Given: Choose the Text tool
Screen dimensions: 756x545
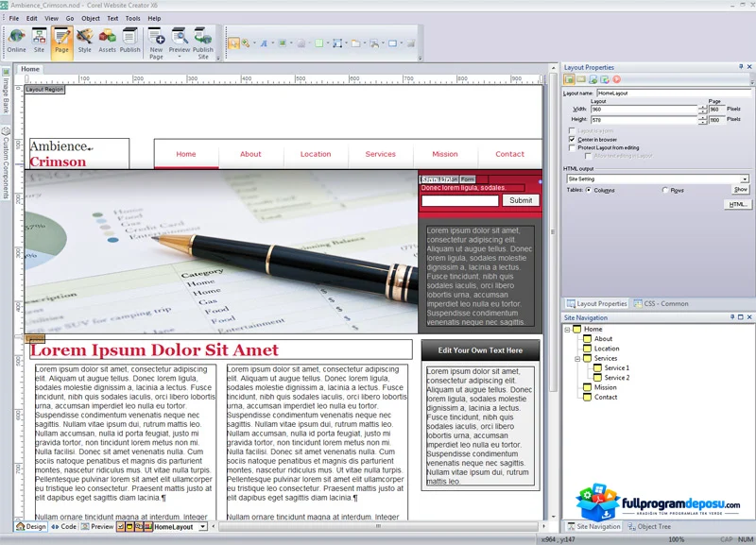Looking at the screenshot, I should click(265, 43).
